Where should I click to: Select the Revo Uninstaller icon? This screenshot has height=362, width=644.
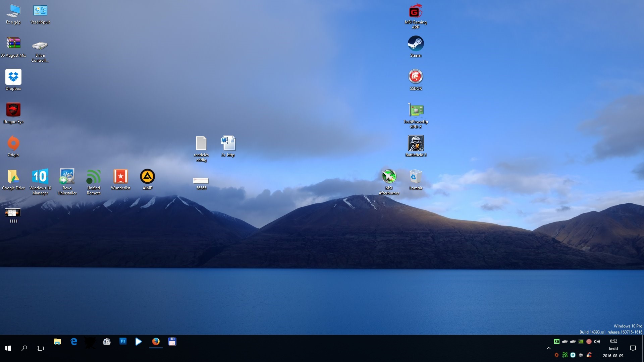pyautogui.click(x=67, y=182)
